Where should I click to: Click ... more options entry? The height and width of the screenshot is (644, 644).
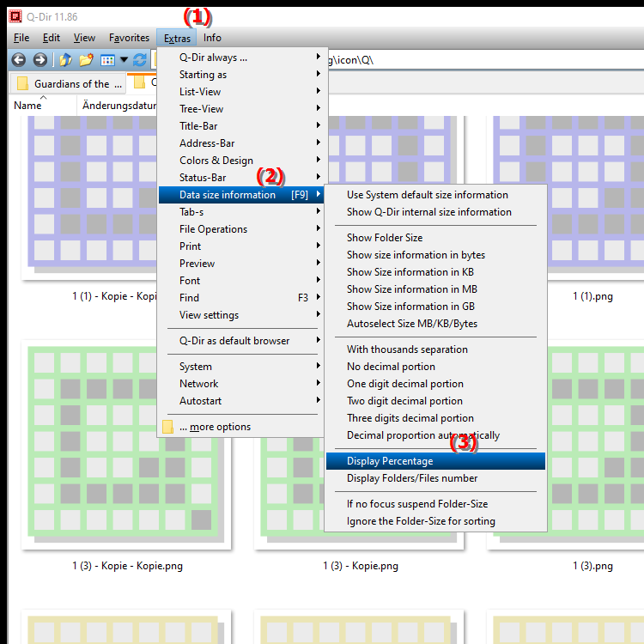241,427
